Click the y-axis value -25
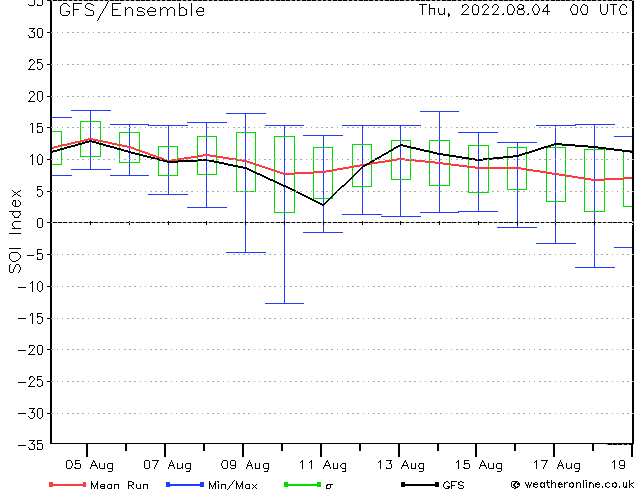The height and width of the screenshot is (490, 634). (31, 382)
